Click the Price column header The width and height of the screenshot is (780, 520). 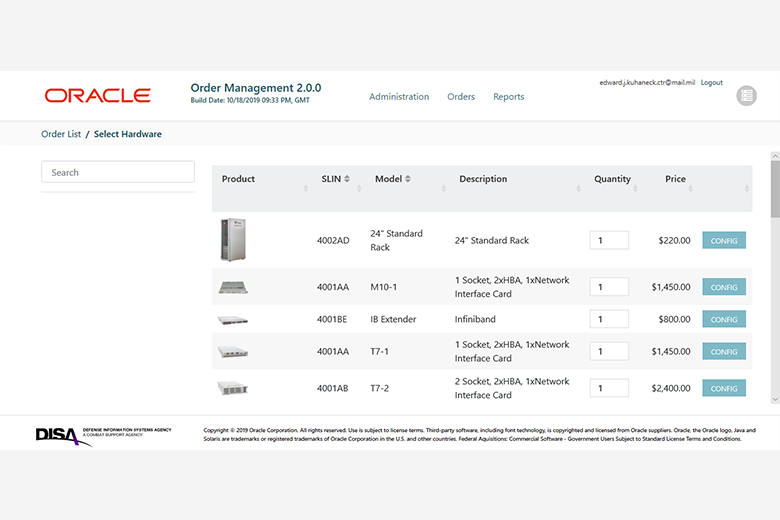(x=675, y=179)
